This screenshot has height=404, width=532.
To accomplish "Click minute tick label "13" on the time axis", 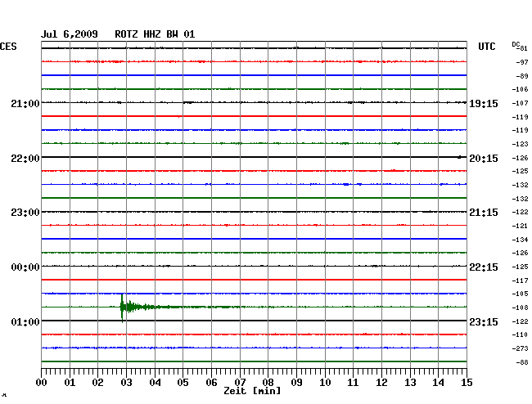I will (x=410, y=383).
